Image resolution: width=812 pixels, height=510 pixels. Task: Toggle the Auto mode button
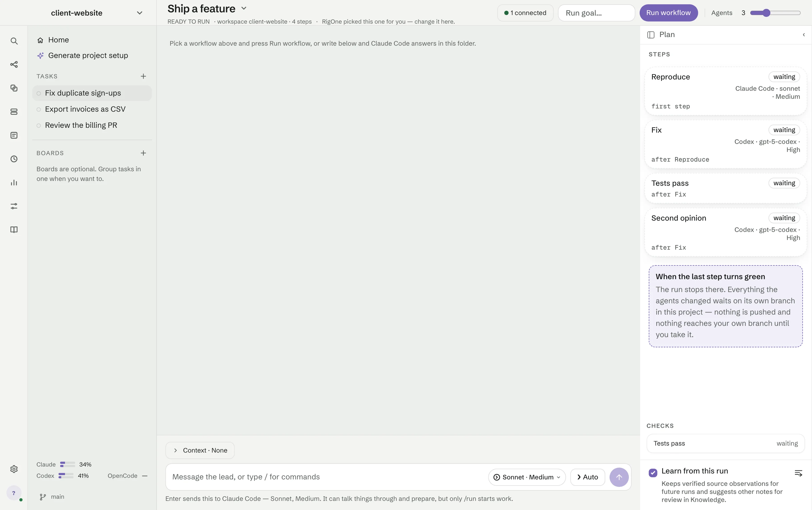click(x=588, y=477)
